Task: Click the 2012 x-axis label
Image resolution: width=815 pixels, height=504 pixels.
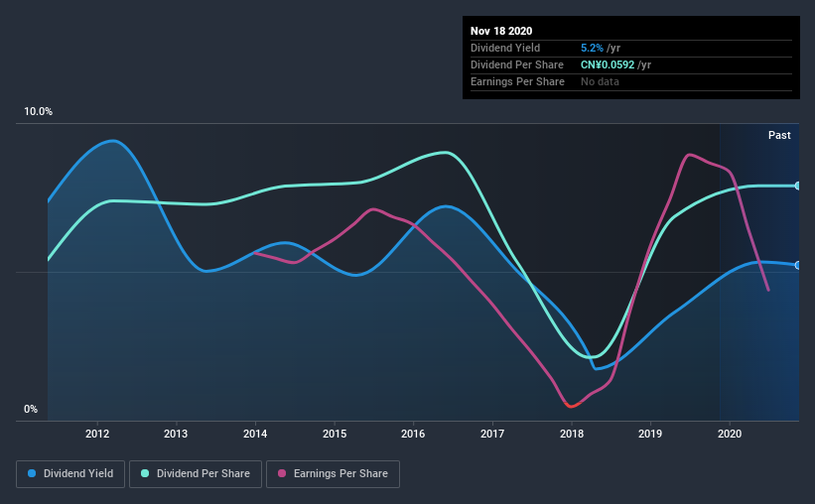Action: [97, 434]
